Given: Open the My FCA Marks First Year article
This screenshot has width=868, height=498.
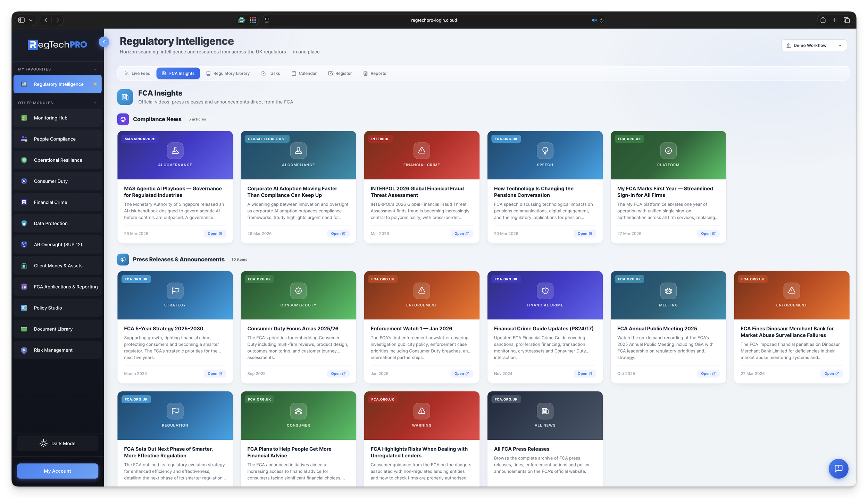Looking at the screenshot, I should click(x=708, y=234).
